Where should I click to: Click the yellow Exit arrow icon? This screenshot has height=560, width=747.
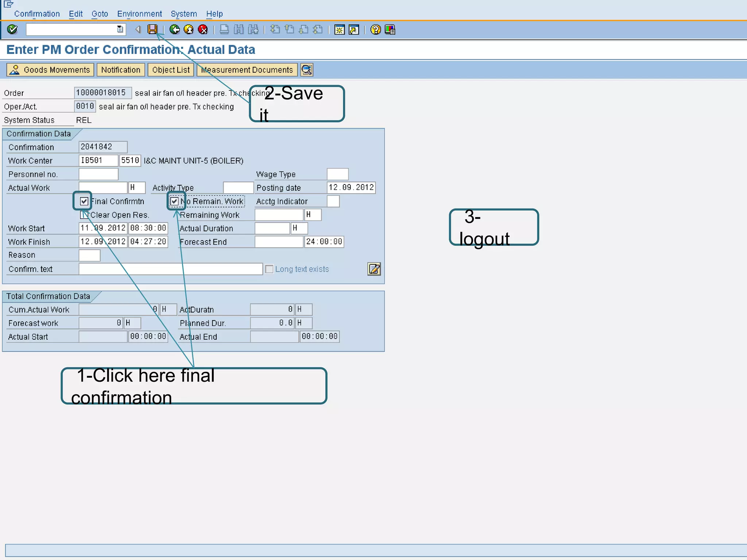(189, 30)
